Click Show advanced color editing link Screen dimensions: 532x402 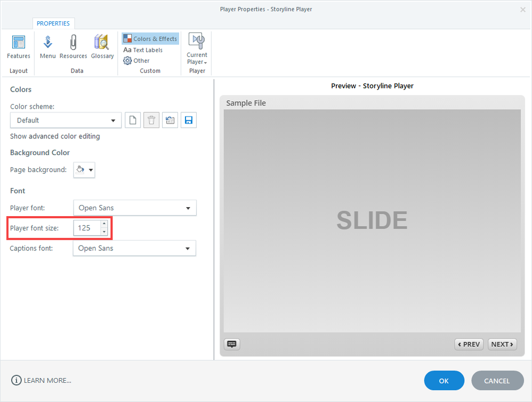tap(55, 136)
